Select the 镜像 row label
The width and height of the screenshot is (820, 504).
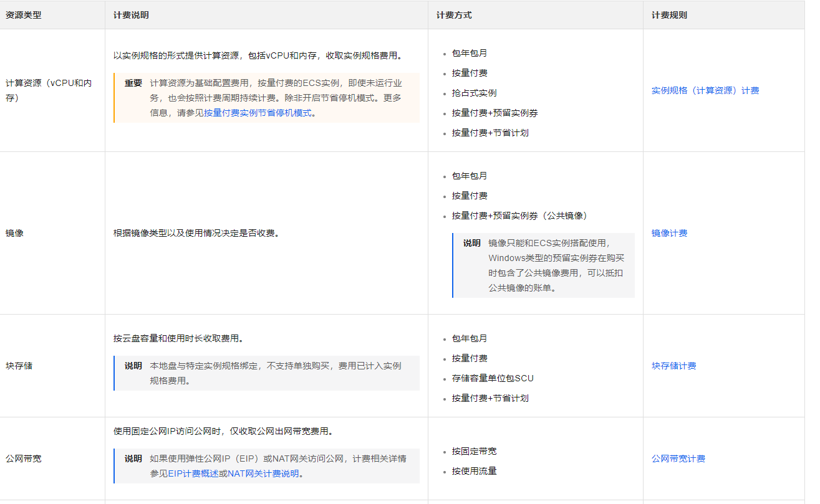tap(14, 233)
